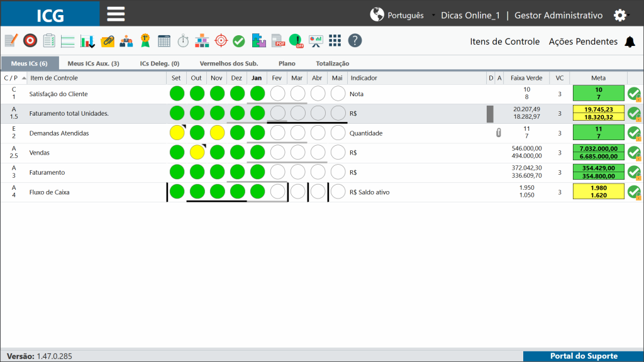
Task: Switch to Meus ICs Aux. (3) tab
Action: click(x=93, y=63)
